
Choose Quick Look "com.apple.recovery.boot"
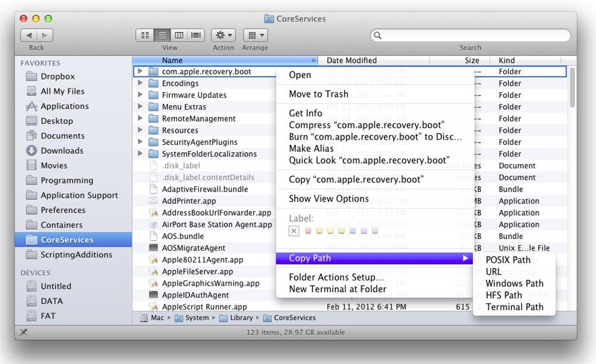(375, 160)
